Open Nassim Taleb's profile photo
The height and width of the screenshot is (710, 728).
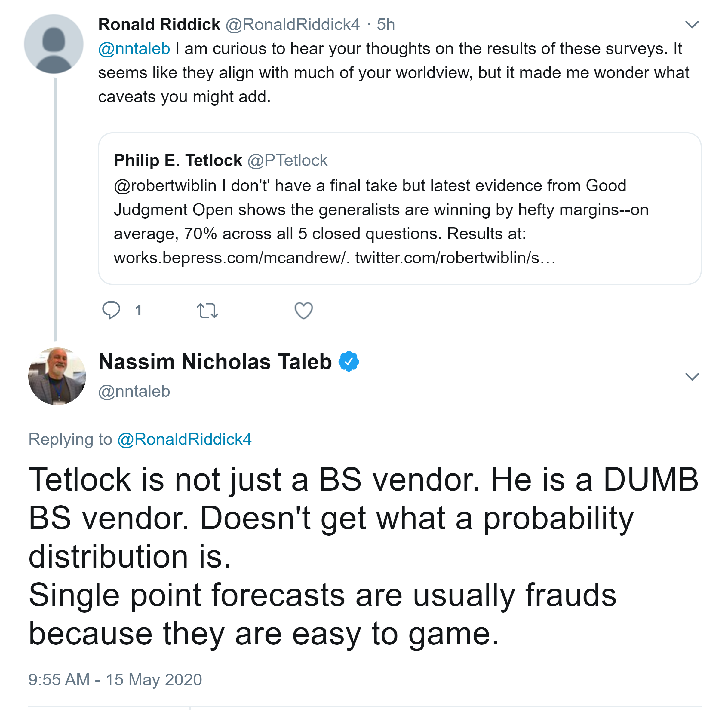click(57, 376)
